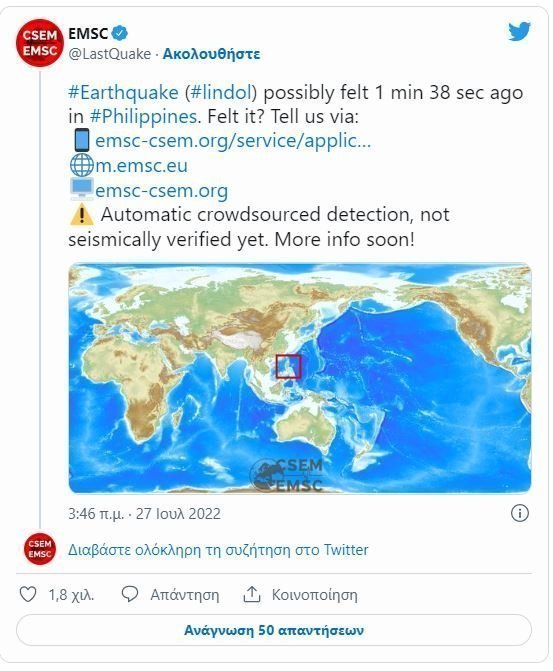
Task: Click the Twitter bird logo
Action: click(519, 31)
